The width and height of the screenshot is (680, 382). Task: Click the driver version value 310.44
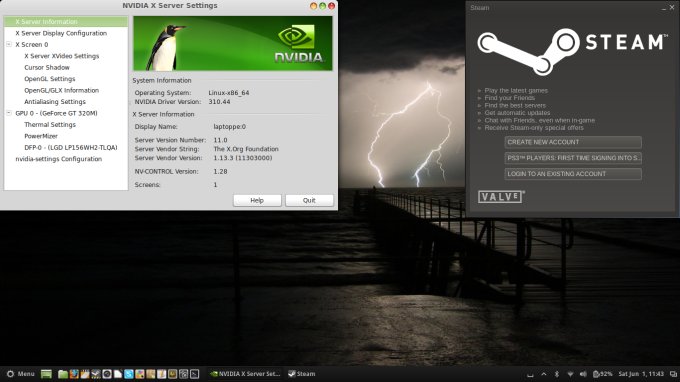click(x=219, y=101)
